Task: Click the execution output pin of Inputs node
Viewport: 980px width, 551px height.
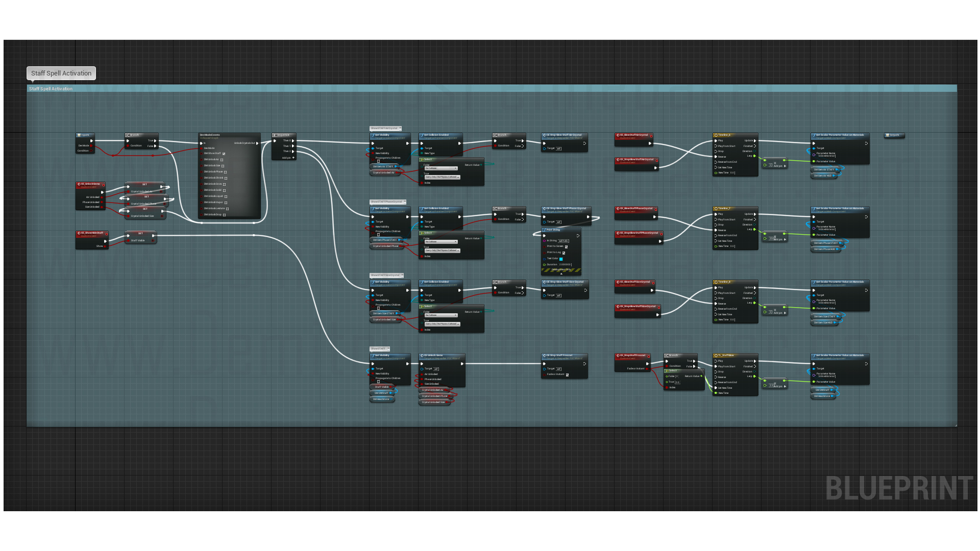Action: (91, 141)
